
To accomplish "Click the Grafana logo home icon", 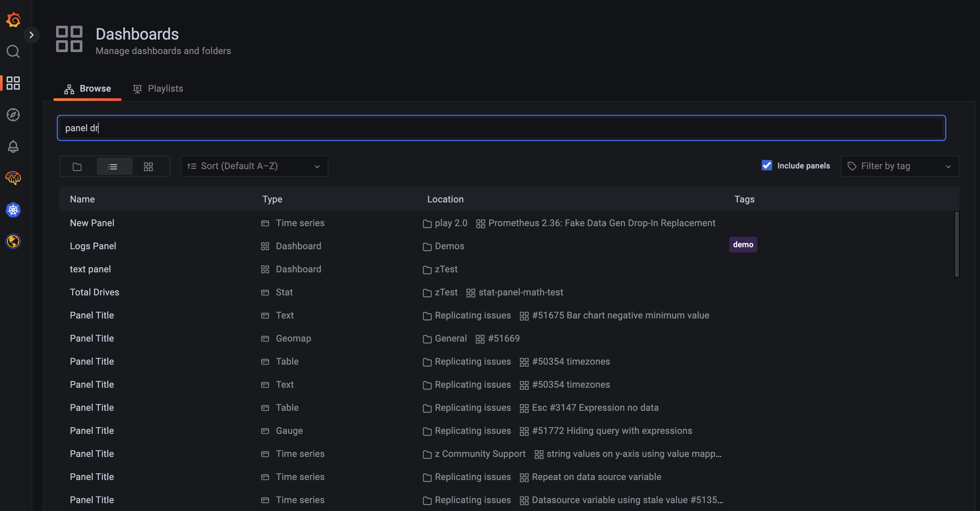I will [x=13, y=20].
